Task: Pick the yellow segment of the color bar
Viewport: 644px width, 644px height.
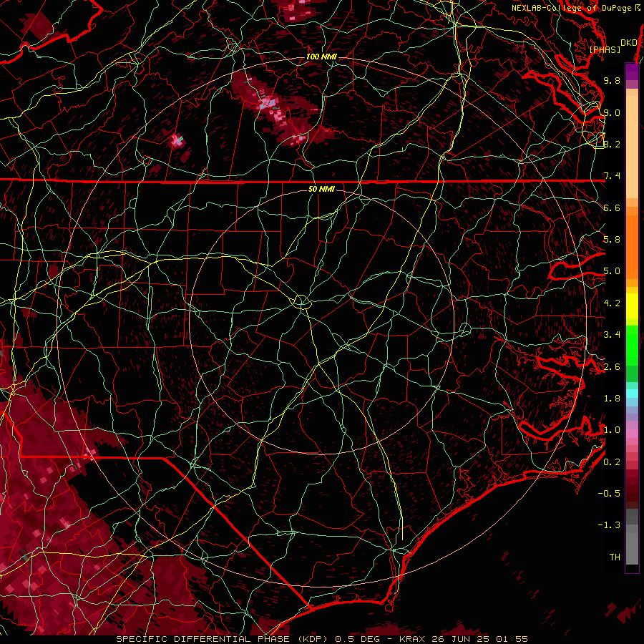Action: tap(632, 306)
